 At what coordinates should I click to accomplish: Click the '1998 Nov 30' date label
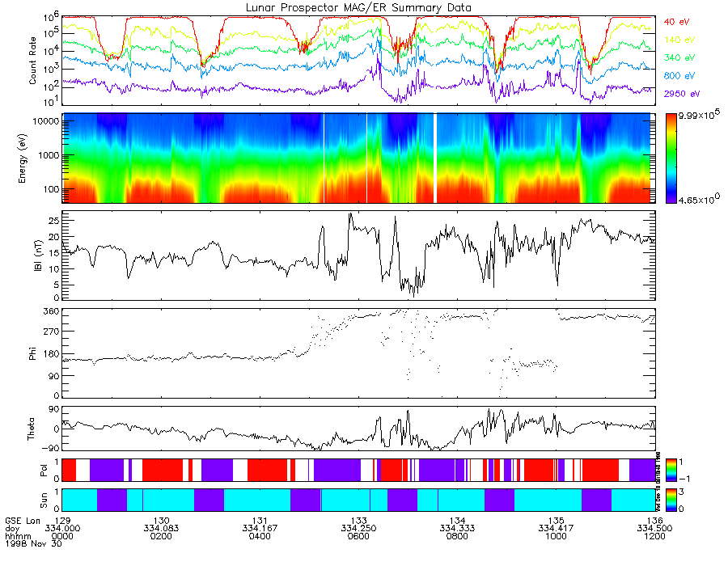[x=33, y=543]
